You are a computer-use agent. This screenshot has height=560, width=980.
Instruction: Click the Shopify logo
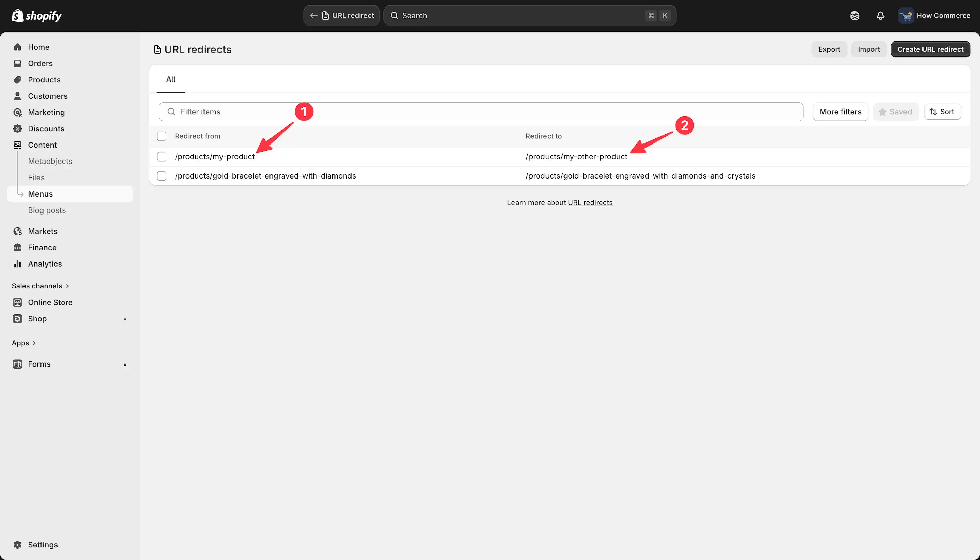[x=36, y=15]
